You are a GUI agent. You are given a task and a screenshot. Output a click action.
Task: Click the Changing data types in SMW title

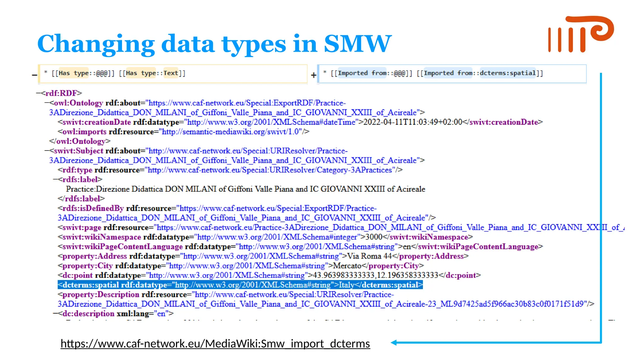[214, 44]
